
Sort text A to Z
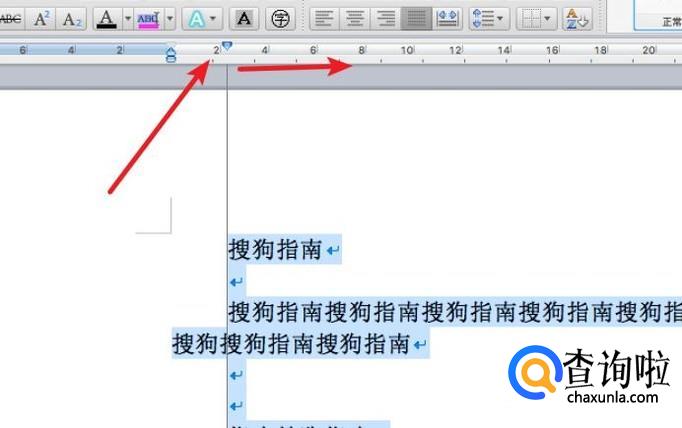tap(577, 19)
